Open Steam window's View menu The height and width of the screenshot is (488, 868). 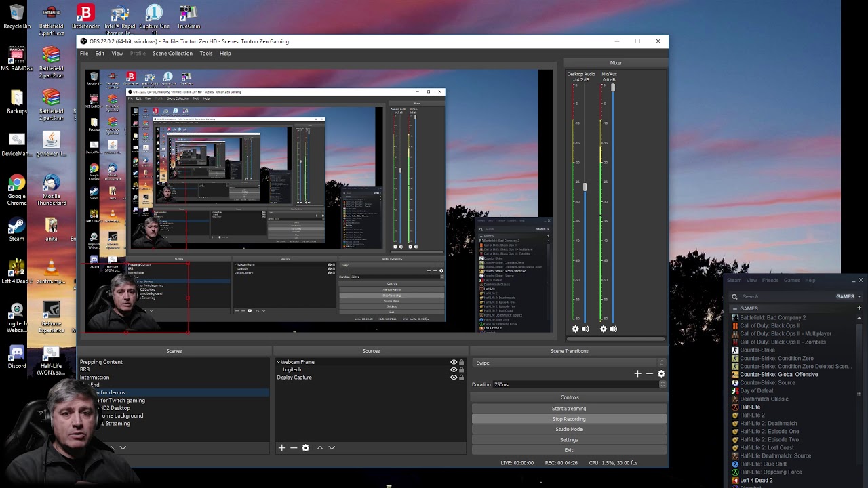(751, 280)
